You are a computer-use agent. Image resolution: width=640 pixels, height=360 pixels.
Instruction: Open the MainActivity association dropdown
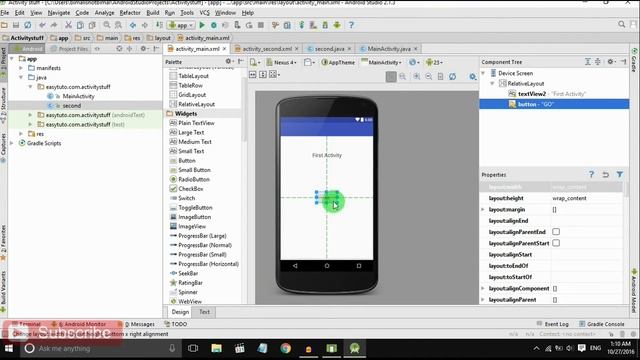coord(381,62)
